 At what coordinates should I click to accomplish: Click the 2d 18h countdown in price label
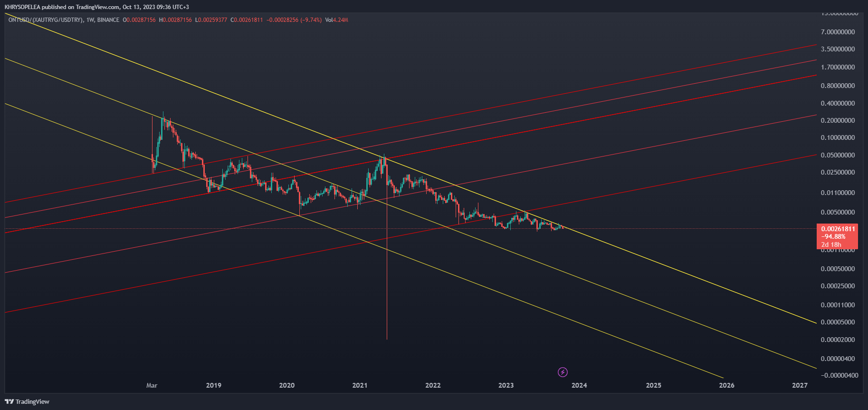coord(831,244)
